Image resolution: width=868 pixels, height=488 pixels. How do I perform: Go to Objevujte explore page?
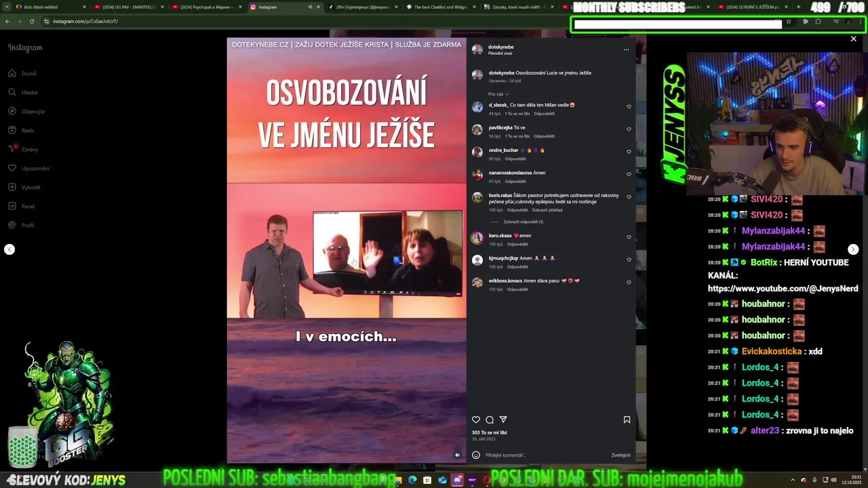coord(26,111)
